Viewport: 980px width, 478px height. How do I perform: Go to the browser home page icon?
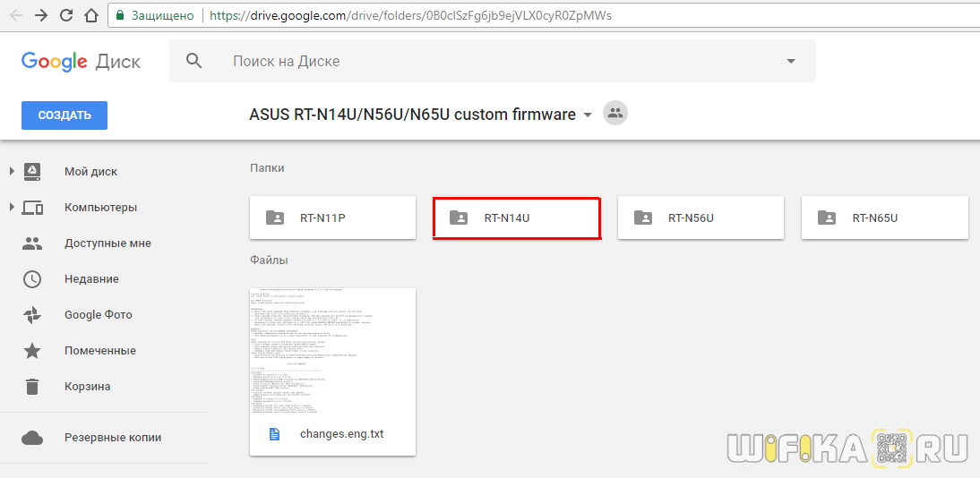click(91, 15)
